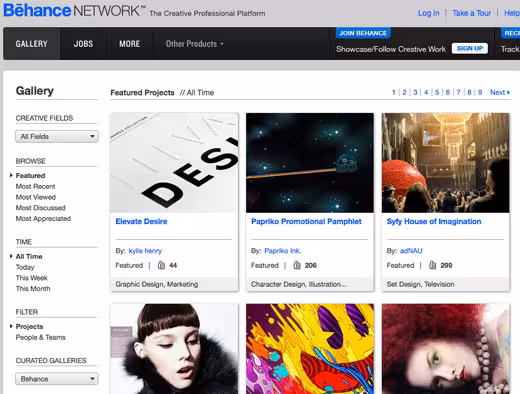Viewport: 520px width, 394px height.
Task: Go to page 2 of results
Action: (404, 92)
